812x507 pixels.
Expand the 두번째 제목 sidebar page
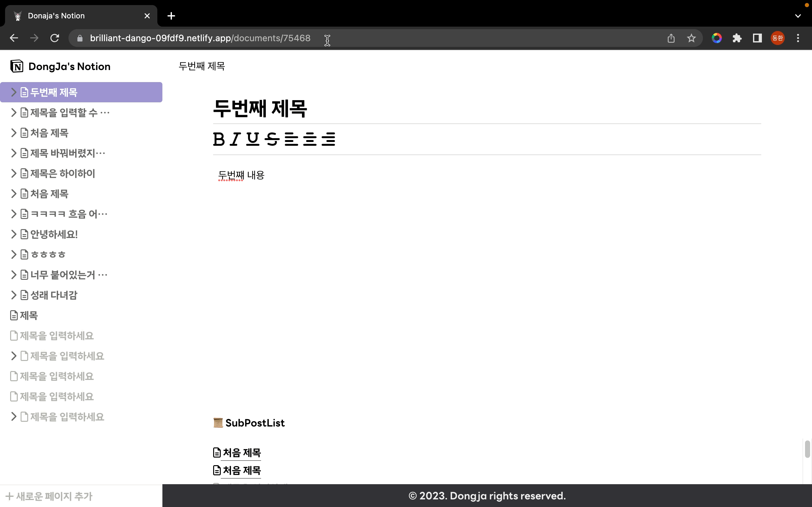[x=13, y=92]
